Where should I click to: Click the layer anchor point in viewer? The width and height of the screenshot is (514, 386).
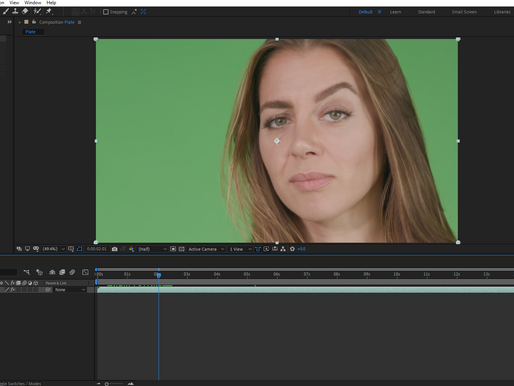277,141
